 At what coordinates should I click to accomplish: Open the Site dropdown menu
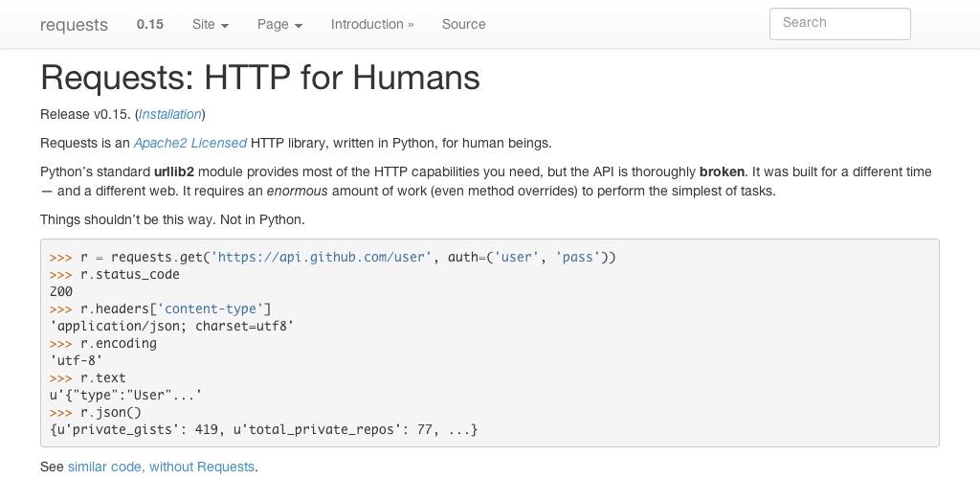[210, 24]
